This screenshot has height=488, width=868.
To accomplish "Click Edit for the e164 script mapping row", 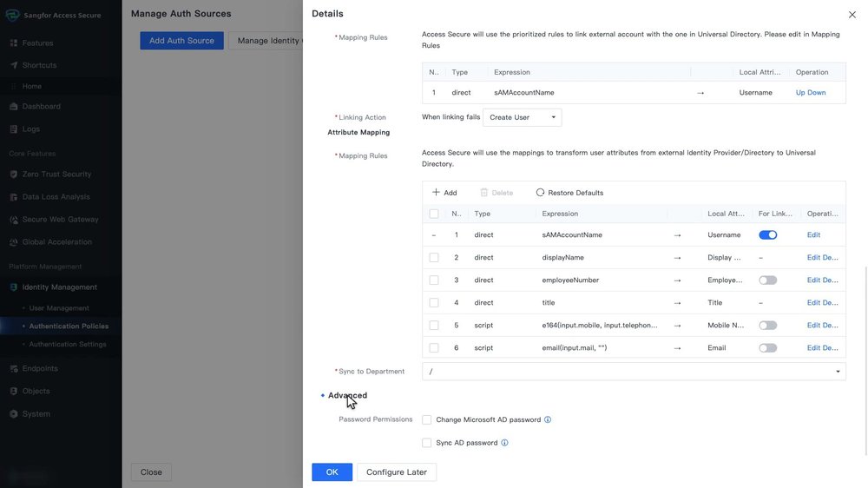I will [x=813, y=325].
